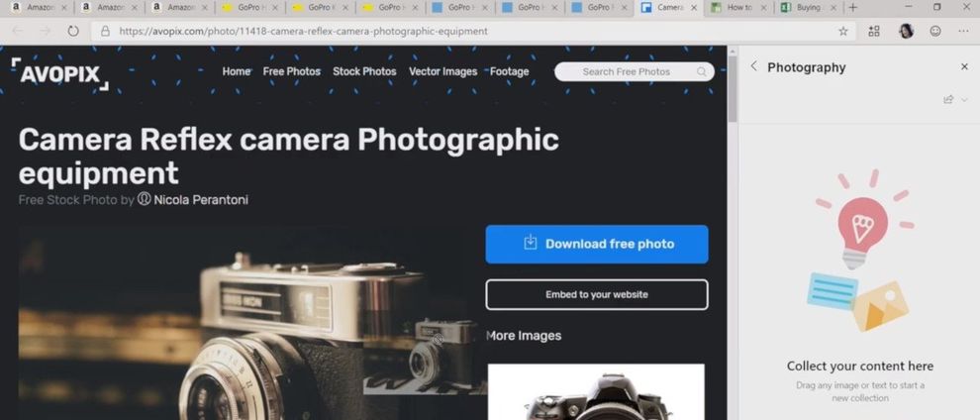Open the Footage menu item
The image size is (980, 420).
[510, 71]
